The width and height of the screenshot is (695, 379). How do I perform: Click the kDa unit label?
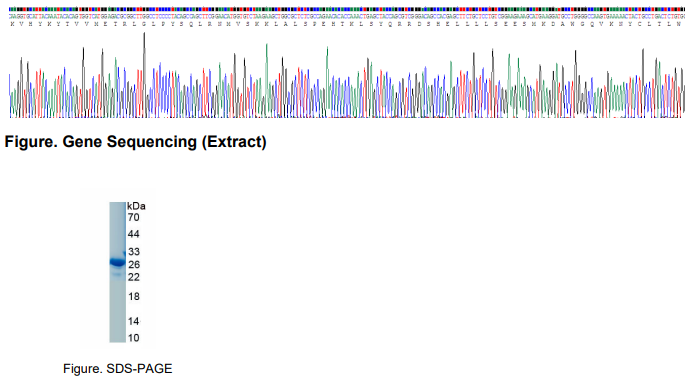tap(136, 206)
